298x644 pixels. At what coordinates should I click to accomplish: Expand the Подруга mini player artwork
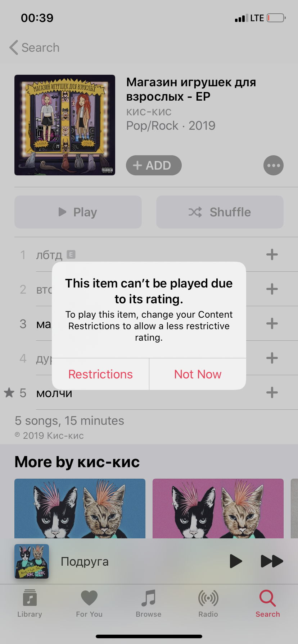click(32, 561)
